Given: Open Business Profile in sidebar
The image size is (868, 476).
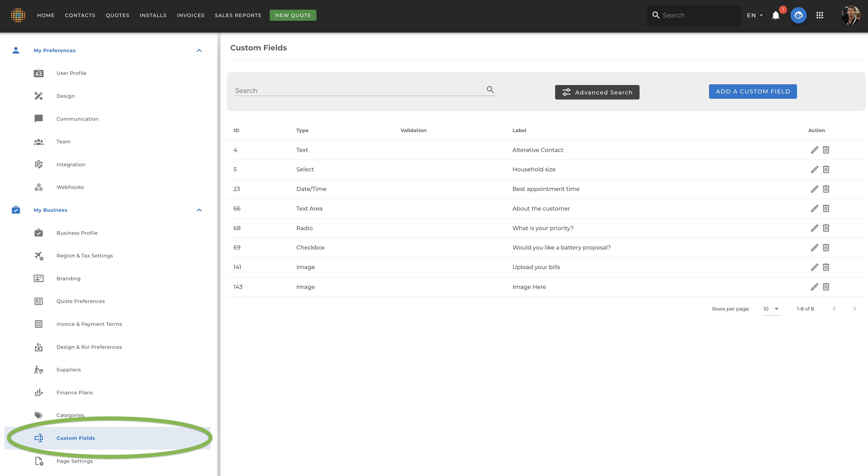Looking at the screenshot, I should [x=77, y=233].
